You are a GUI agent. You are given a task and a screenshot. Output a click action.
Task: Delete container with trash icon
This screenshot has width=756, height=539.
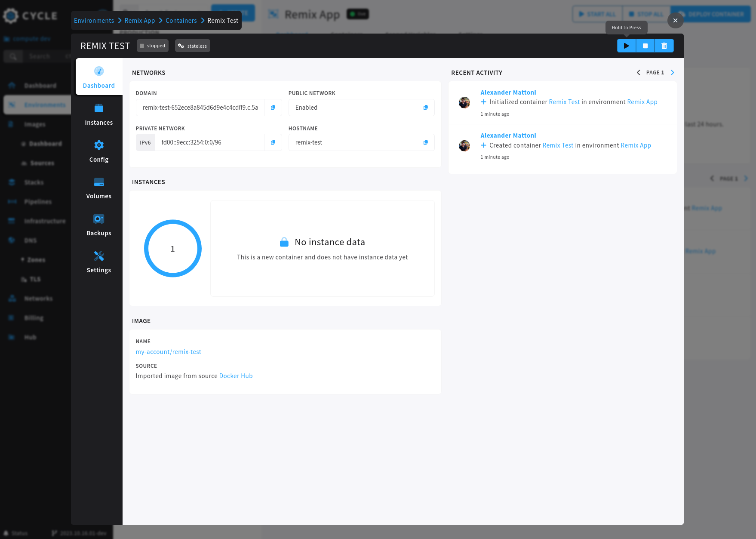tap(664, 46)
